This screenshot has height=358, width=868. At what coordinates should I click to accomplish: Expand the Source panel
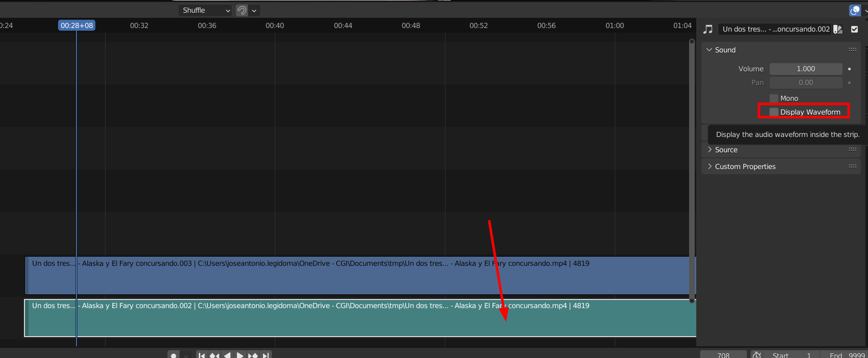click(726, 150)
